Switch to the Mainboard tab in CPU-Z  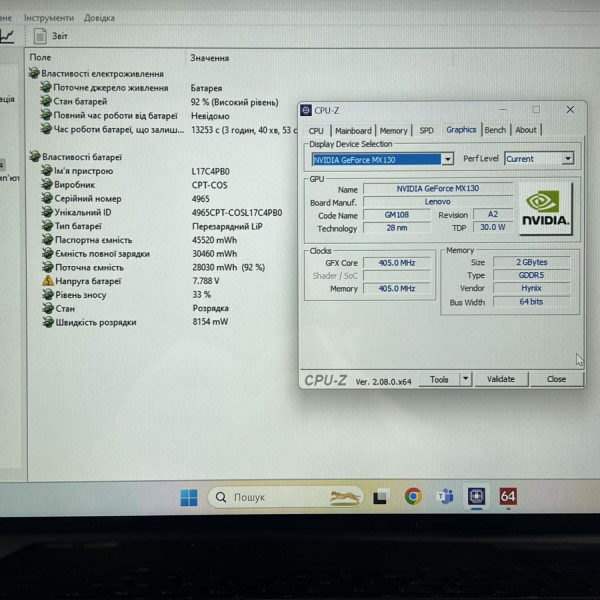tap(353, 131)
